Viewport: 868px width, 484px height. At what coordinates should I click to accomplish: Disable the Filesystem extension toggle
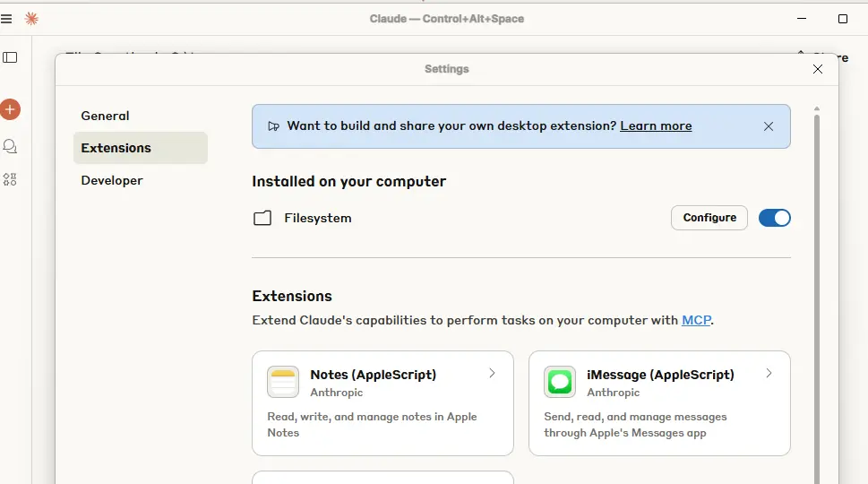tap(775, 218)
